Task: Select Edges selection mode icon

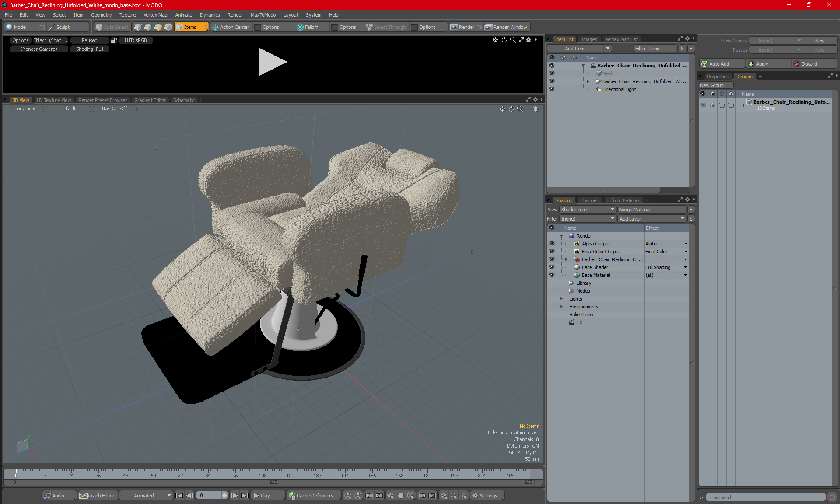Action: 148,27
